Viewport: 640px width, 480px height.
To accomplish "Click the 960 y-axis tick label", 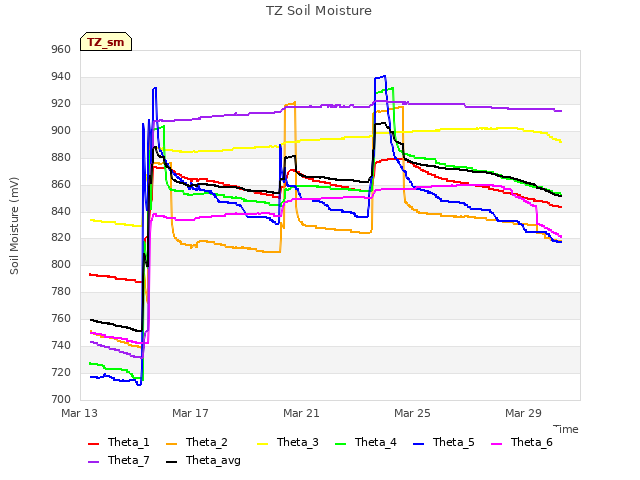I will (x=61, y=50).
